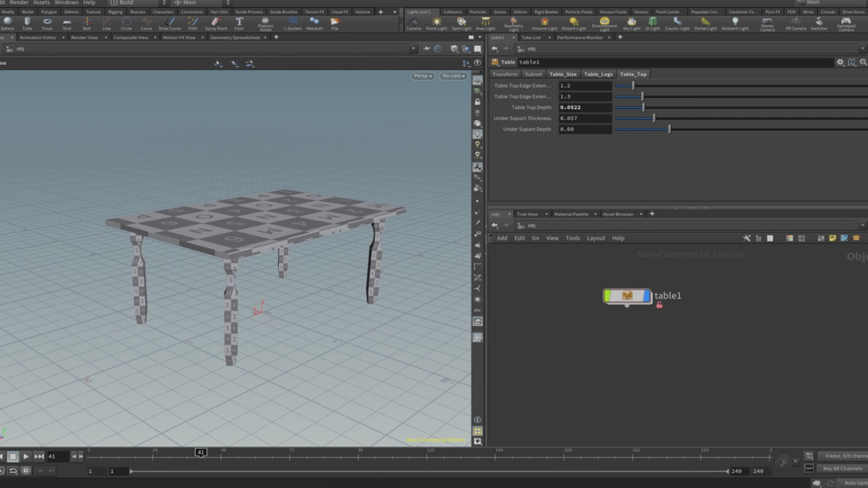Open the No cam camera selector

pyautogui.click(x=452, y=76)
